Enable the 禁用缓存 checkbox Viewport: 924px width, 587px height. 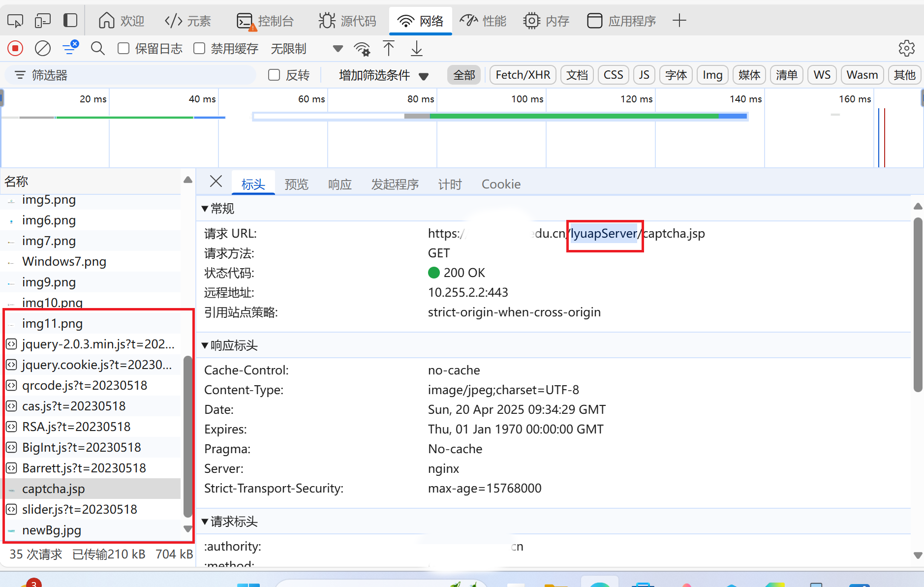tap(199, 48)
